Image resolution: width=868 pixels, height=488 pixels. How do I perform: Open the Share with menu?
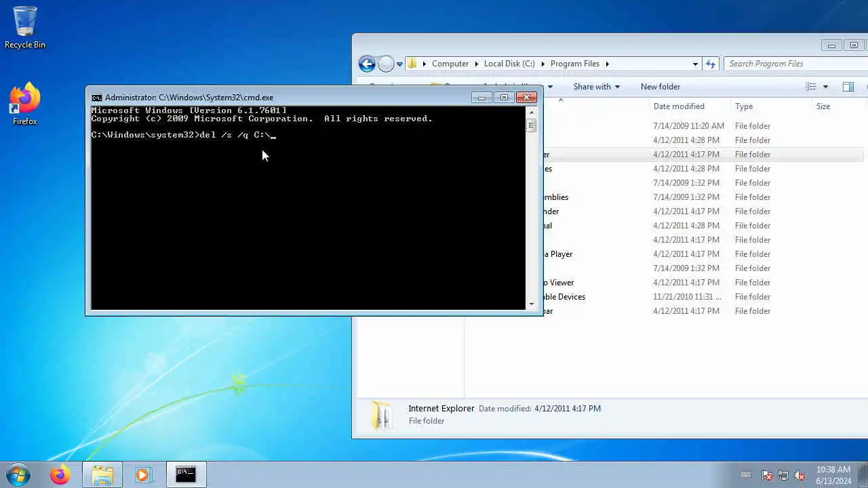point(596,87)
